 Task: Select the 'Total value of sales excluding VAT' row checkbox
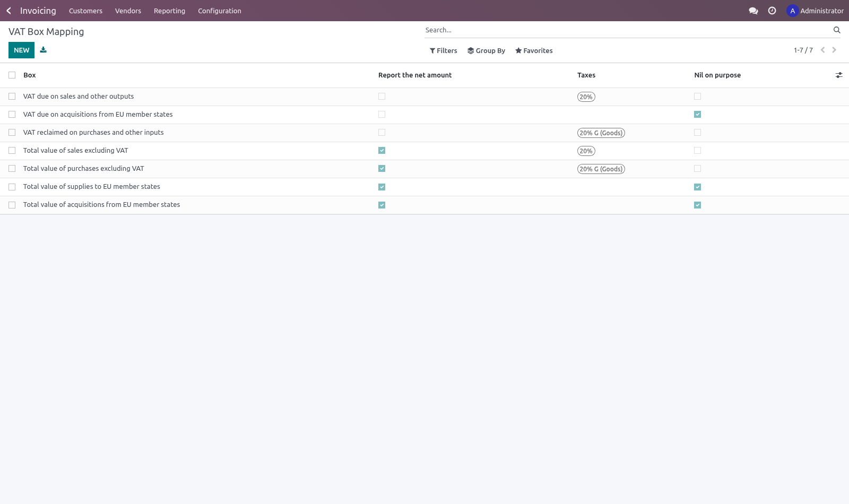tap(12, 151)
